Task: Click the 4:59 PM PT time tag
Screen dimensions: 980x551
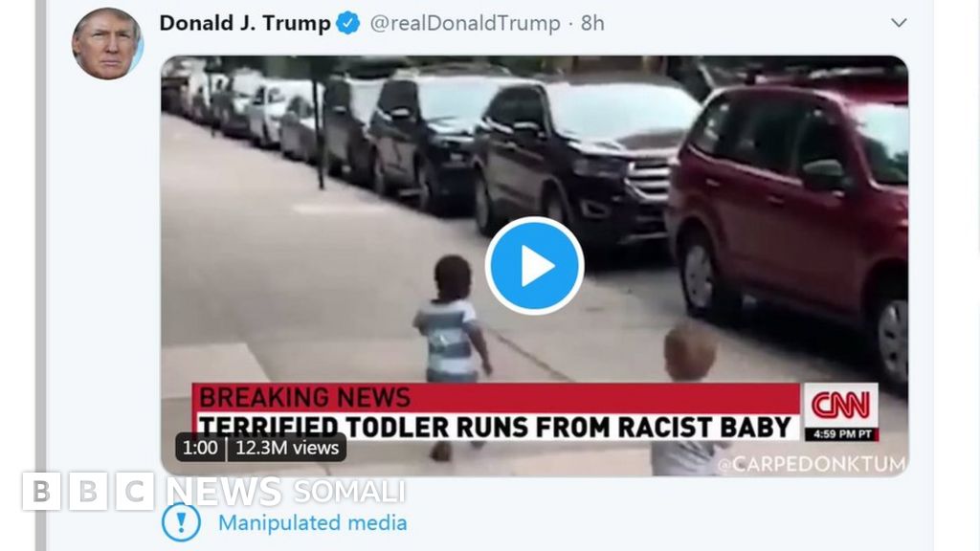Action: click(x=841, y=434)
